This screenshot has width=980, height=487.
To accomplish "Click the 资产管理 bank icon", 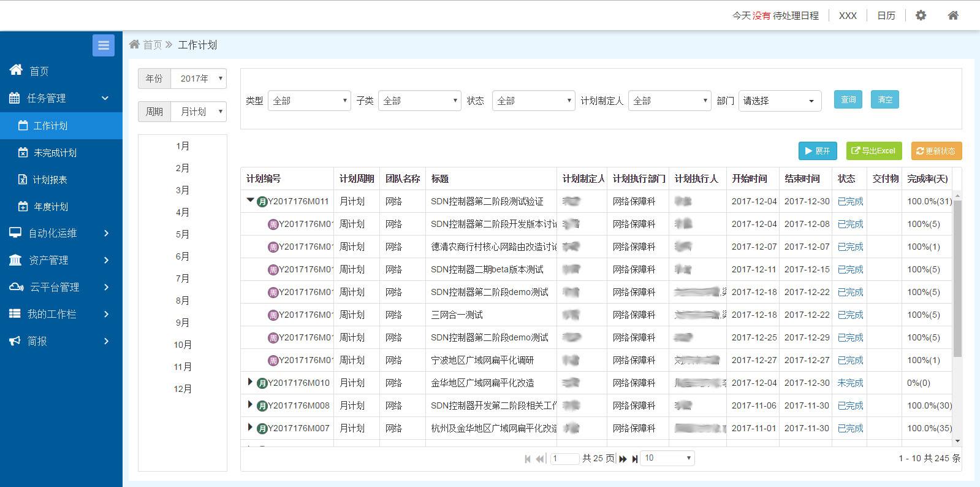I will pos(15,260).
